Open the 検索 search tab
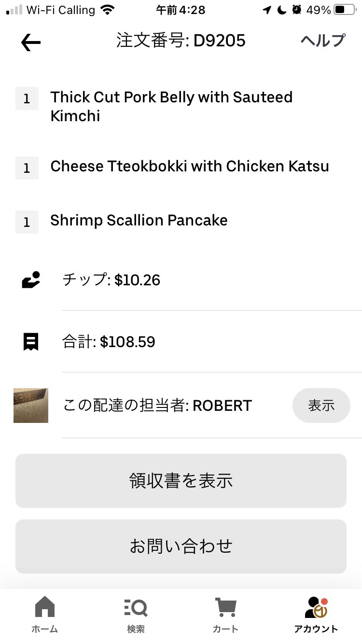 point(136,614)
